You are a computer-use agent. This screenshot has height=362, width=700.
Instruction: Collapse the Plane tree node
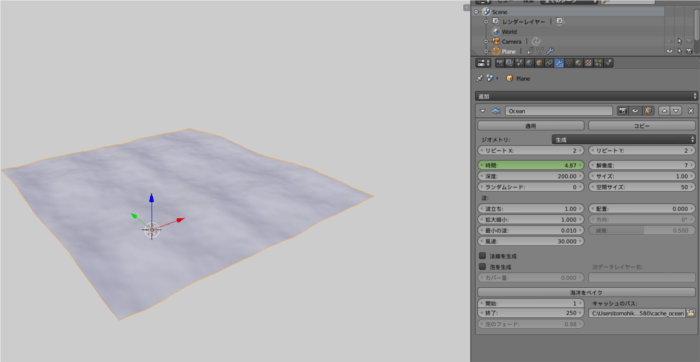pos(486,51)
